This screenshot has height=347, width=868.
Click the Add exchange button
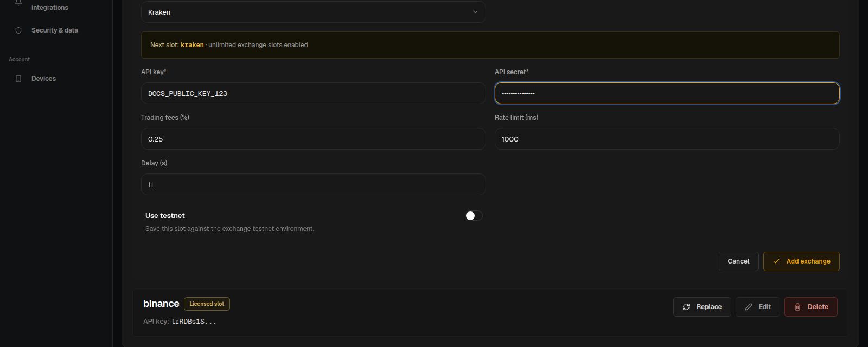[x=801, y=261]
